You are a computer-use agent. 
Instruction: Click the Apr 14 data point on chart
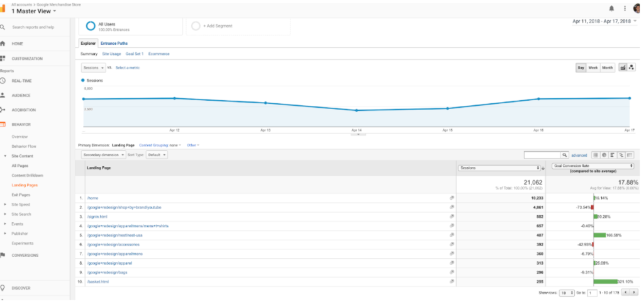pos(357,110)
